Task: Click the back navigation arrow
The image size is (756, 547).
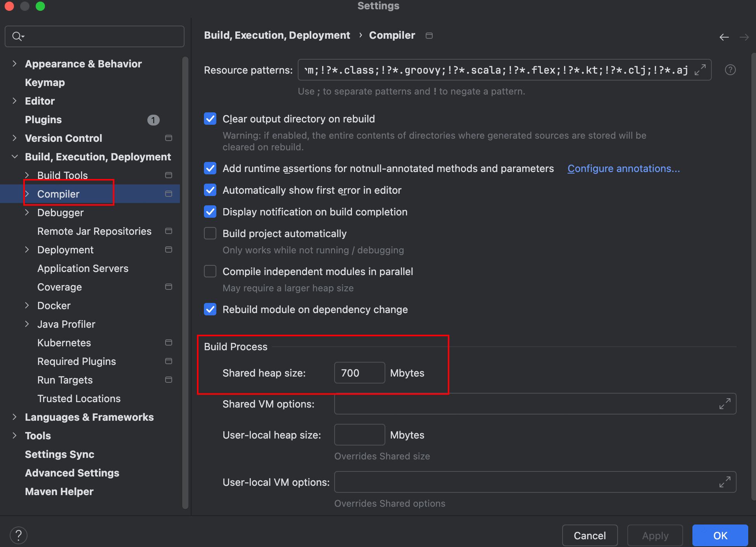Action: coord(723,37)
